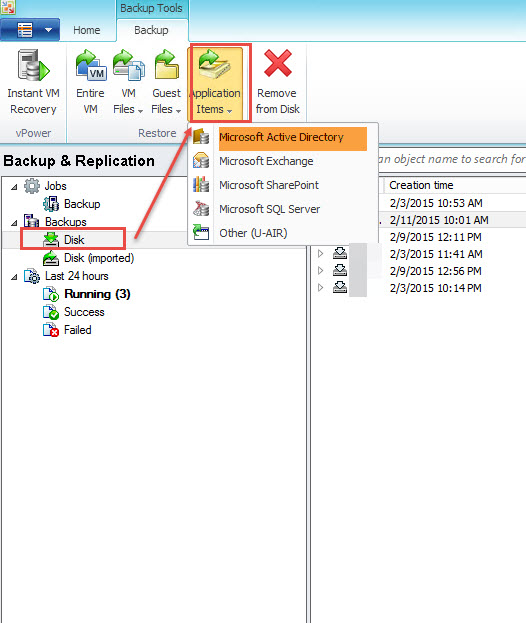Select the Disk (imported) node
This screenshot has height=623, width=526.
tap(99, 258)
